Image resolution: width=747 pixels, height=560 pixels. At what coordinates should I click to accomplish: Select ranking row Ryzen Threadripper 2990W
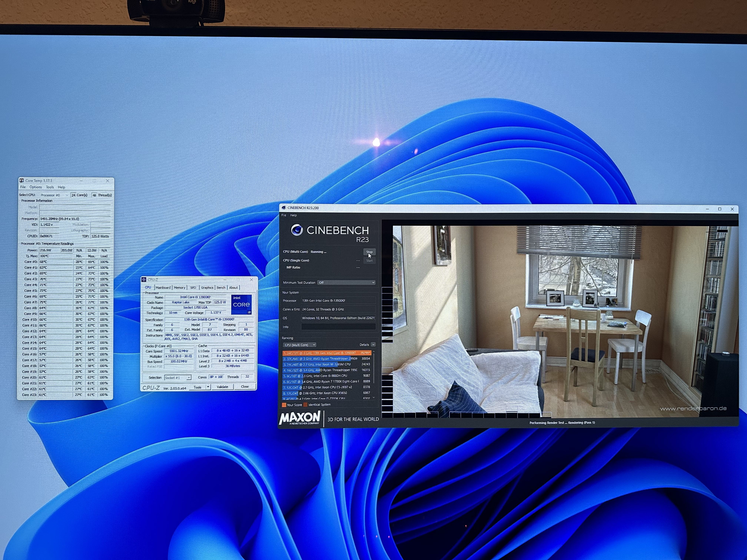pyautogui.click(x=327, y=359)
